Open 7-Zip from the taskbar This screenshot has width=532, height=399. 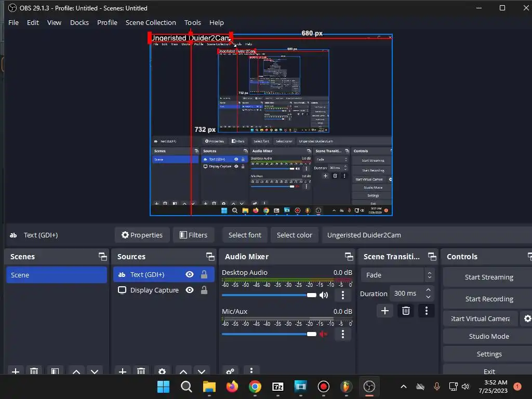pyautogui.click(x=278, y=387)
